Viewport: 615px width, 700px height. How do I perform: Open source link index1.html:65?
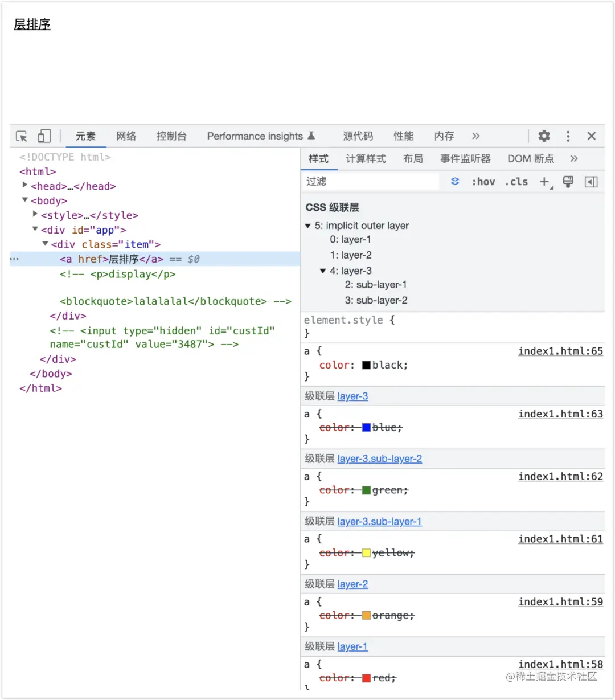560,351
